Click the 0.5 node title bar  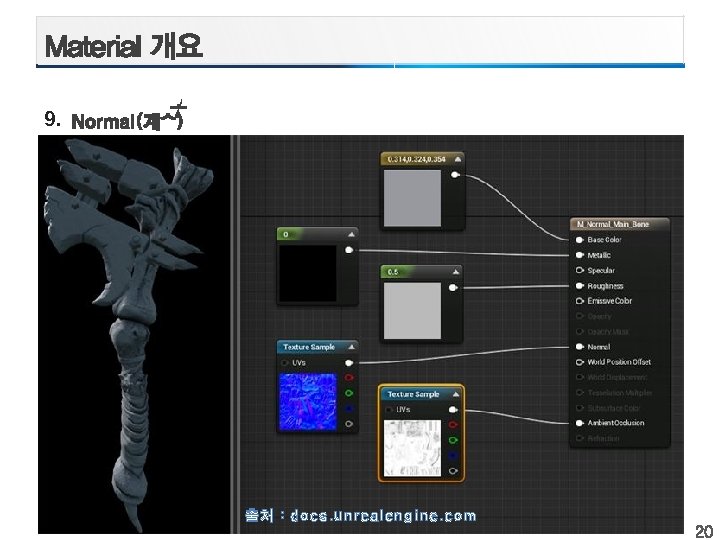click(x=422, y=272)
